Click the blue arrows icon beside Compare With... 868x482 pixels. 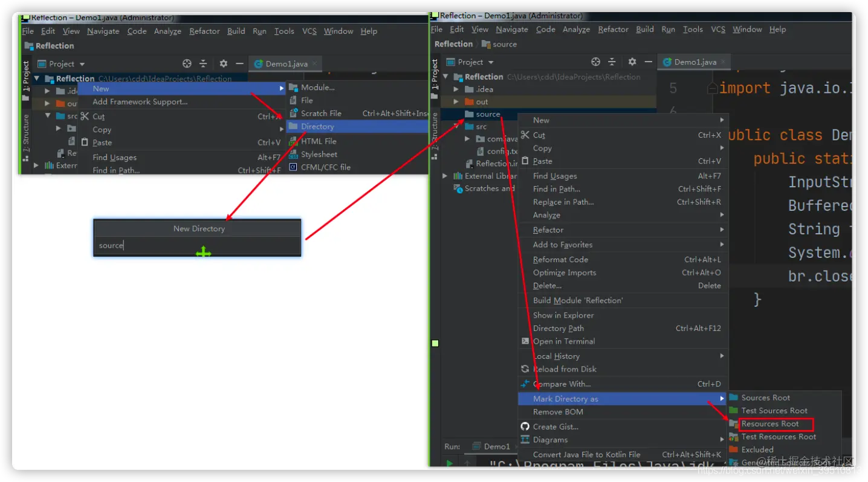(x=525, y=384)
